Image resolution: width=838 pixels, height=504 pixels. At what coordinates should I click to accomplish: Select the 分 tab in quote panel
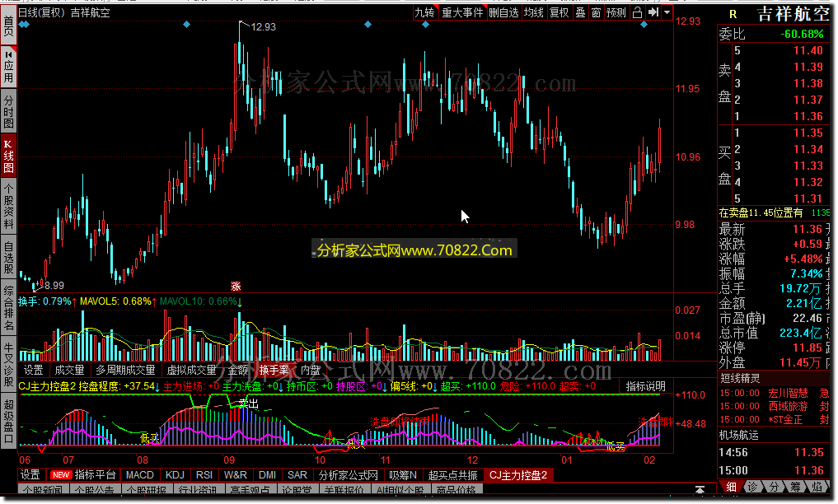click(x=775, y=487)
